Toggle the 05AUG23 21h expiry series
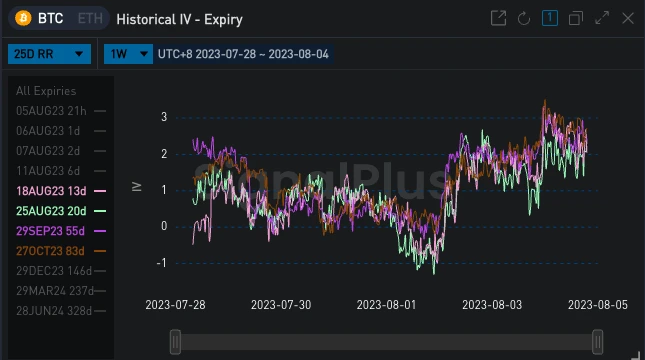 (60, 111)
